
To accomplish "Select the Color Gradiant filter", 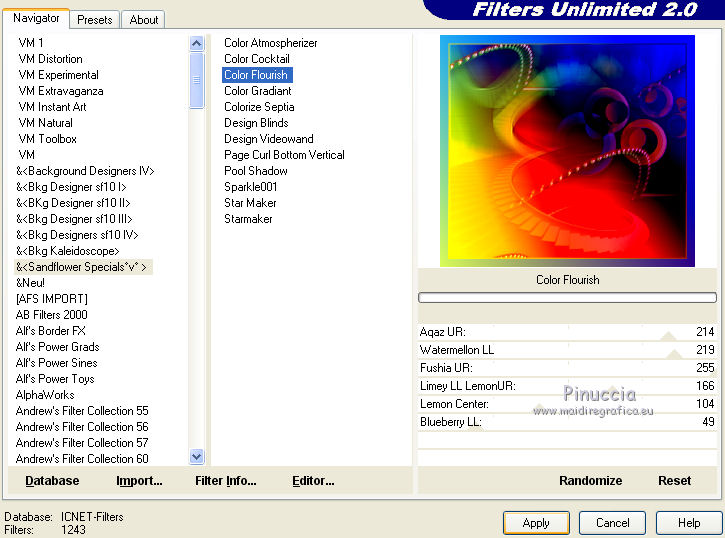I will (x=258, y=91).
